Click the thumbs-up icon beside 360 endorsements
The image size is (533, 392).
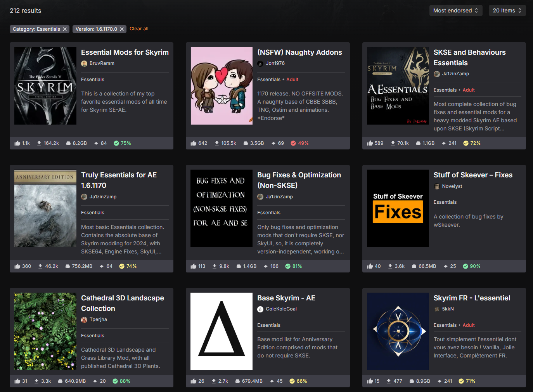pos(17,266)
